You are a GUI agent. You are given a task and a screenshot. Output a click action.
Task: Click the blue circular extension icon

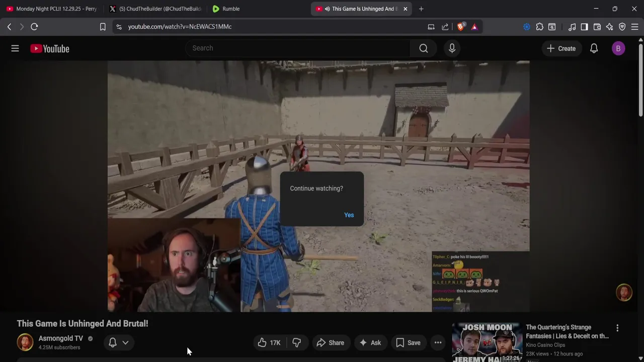[526, 27]
